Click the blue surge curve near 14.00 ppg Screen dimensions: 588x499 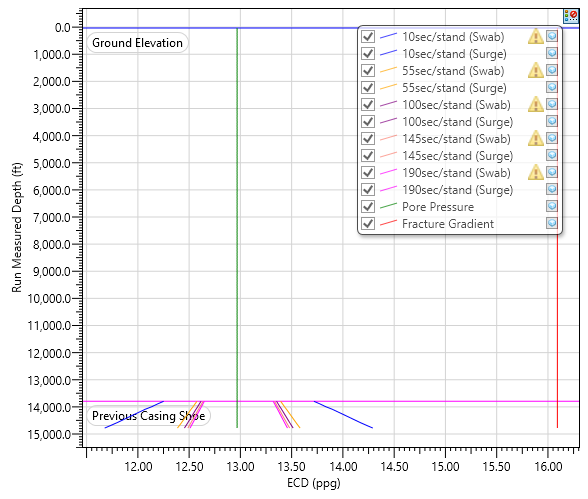click(343, 415)
